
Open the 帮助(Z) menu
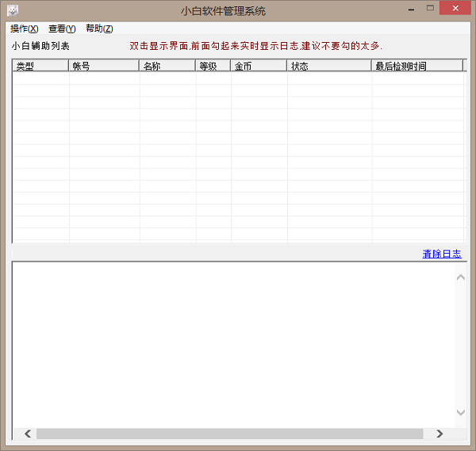pos(99,29)
